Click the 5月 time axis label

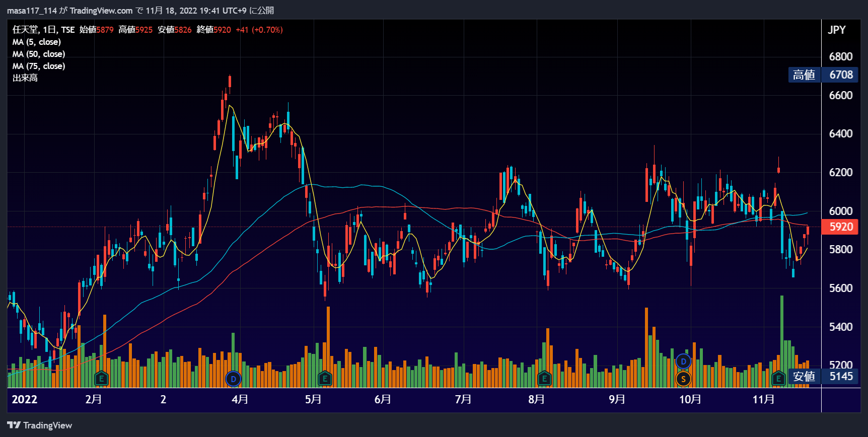(x=313, y=399)
